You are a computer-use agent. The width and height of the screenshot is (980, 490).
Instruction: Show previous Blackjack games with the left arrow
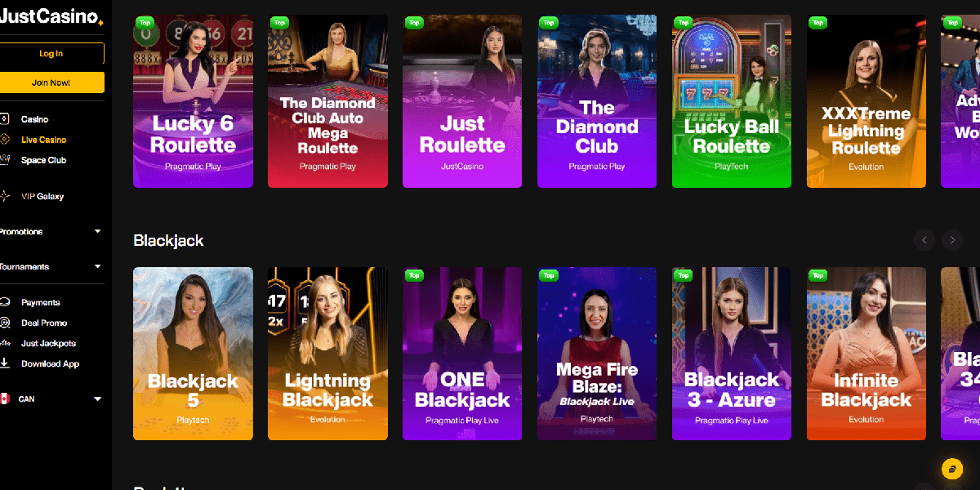point(924,240)
